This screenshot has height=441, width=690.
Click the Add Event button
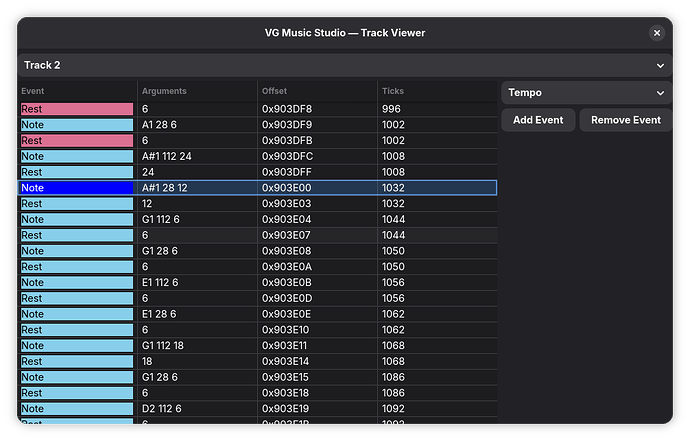tap(538, 120)
